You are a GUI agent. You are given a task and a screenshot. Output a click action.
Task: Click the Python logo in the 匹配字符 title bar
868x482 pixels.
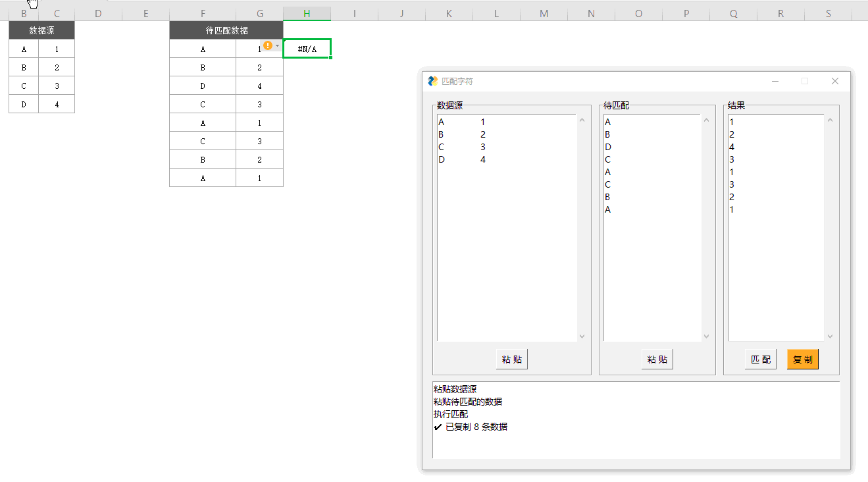click(x=434, y=80)
